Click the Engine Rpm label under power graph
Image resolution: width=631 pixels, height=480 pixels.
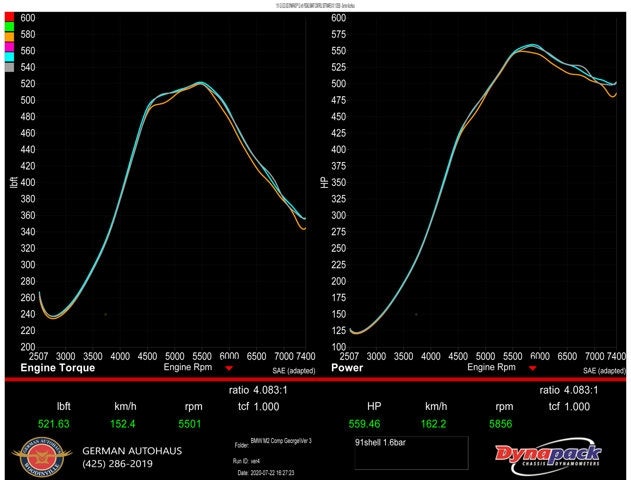[496, 367]
